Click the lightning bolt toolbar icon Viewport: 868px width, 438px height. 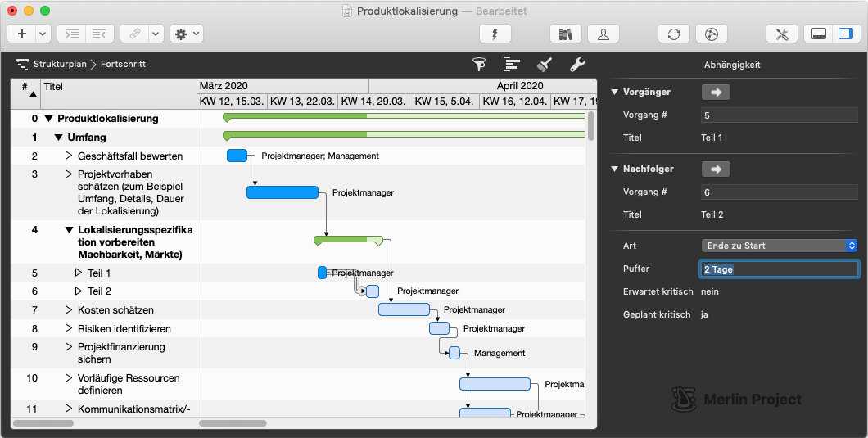[x=495, y=34]
